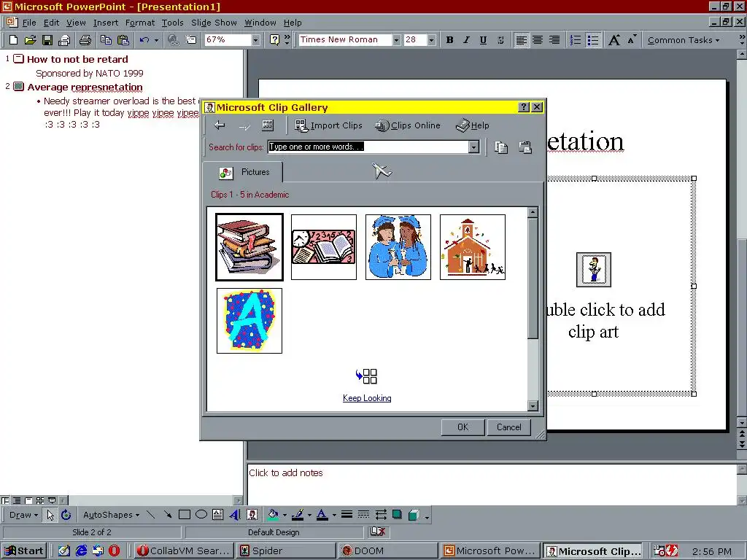Open Clips Online

coord(408,125)
